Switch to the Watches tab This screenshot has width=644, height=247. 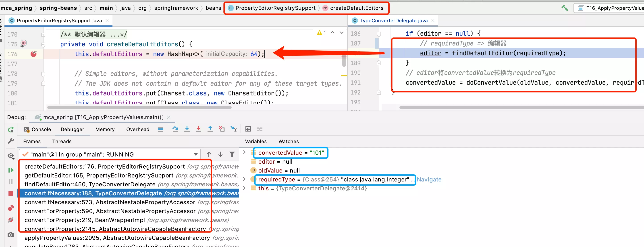(x=289, y=141)
